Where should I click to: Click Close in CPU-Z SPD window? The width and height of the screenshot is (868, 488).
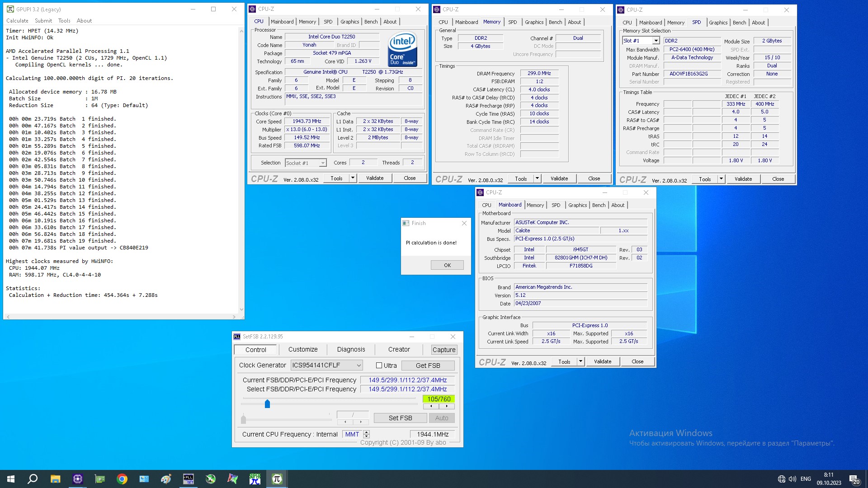[778, 179]
